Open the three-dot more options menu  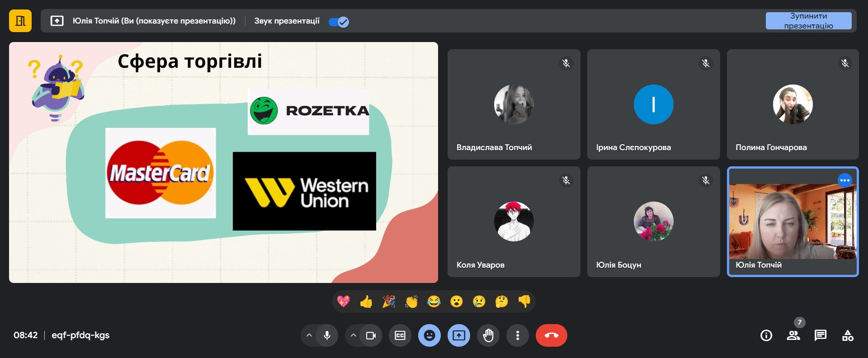click(518, 335)
